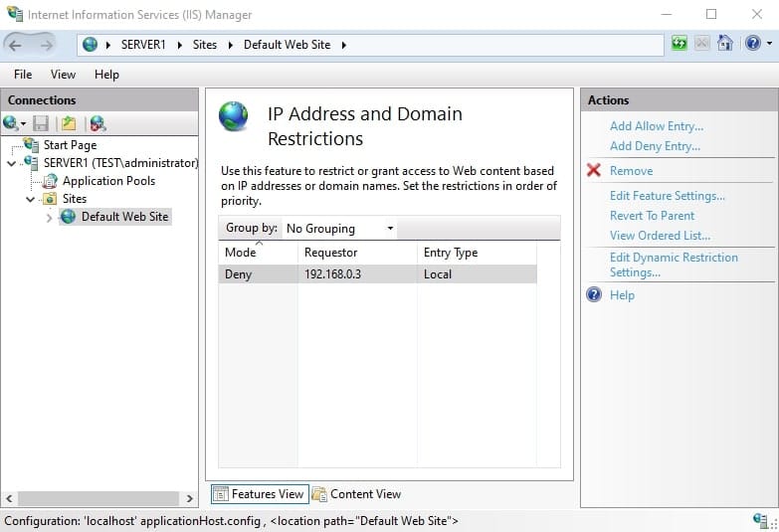Click the Connections scrollbar left arrow

(9, 498)
